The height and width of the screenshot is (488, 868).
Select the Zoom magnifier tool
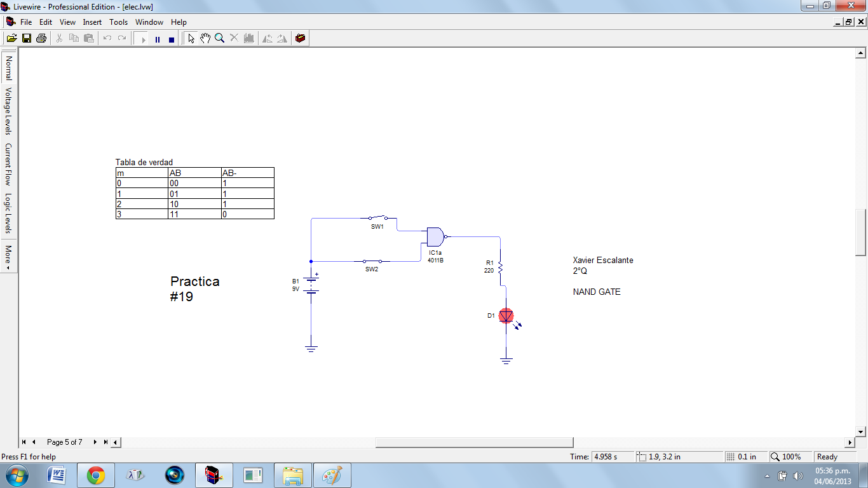click(x=219, y=37)
